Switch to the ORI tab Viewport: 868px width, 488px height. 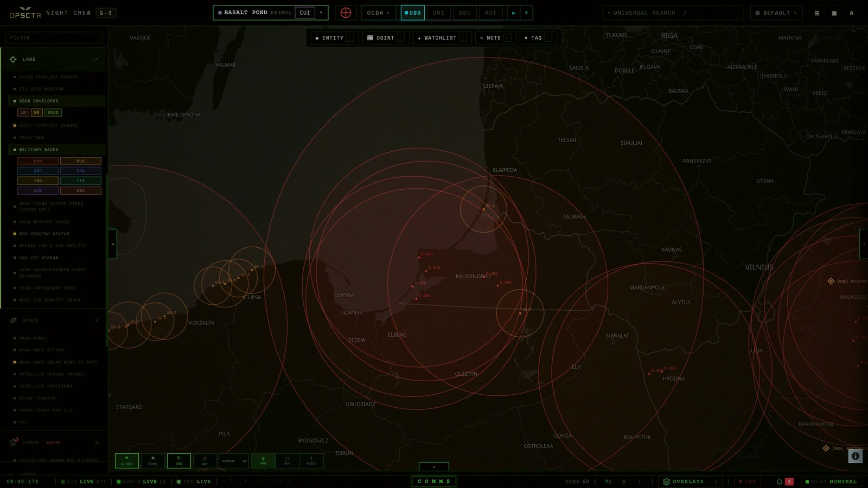click(439, 13)
